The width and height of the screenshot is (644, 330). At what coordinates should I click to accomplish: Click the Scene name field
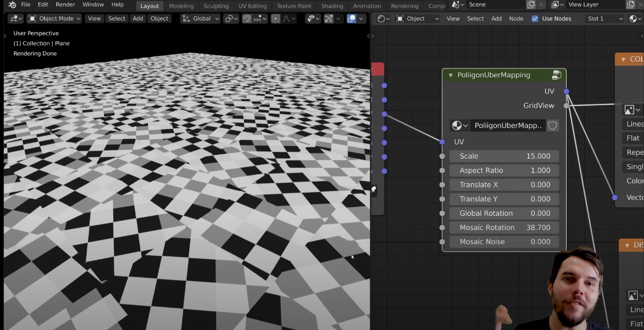point(494,5)
